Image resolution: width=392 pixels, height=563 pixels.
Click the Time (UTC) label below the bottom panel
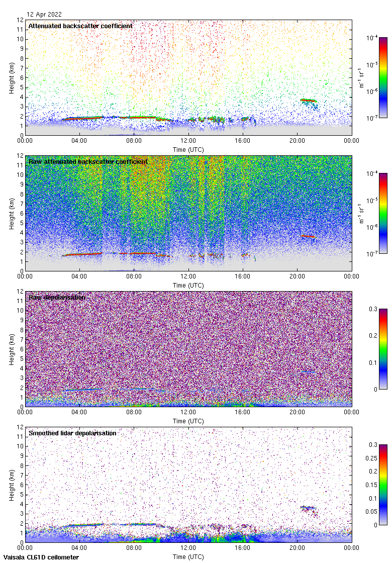pyautogui.click(x=188, y=557)
